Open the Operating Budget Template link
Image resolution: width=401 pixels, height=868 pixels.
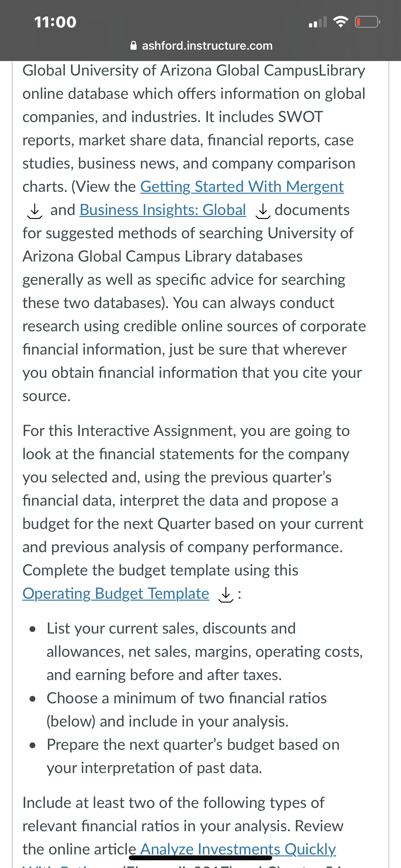(x=116, y=594)
